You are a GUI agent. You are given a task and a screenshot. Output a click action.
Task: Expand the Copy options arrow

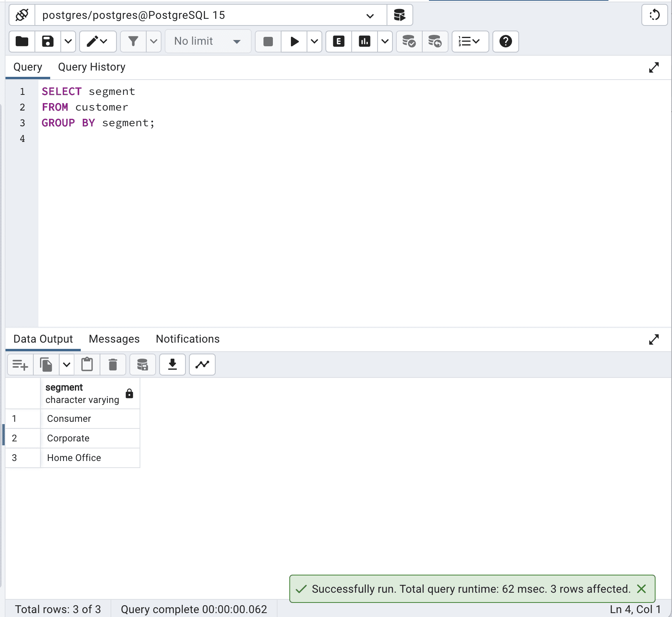point(67,365)
